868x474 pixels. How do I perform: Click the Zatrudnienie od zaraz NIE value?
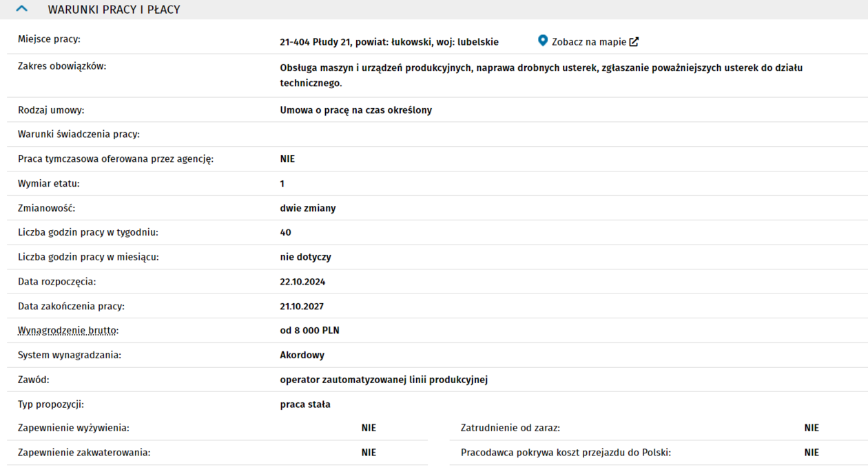click(812, 428)
